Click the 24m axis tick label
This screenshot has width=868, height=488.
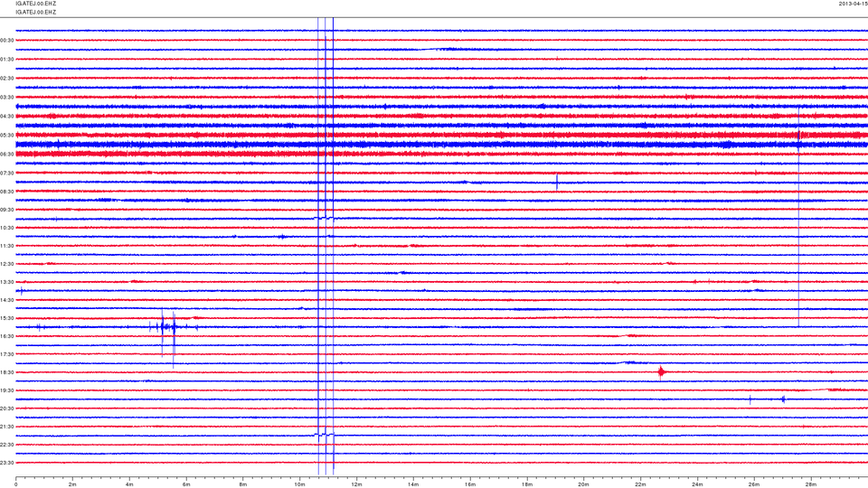(x=697, y=484)
